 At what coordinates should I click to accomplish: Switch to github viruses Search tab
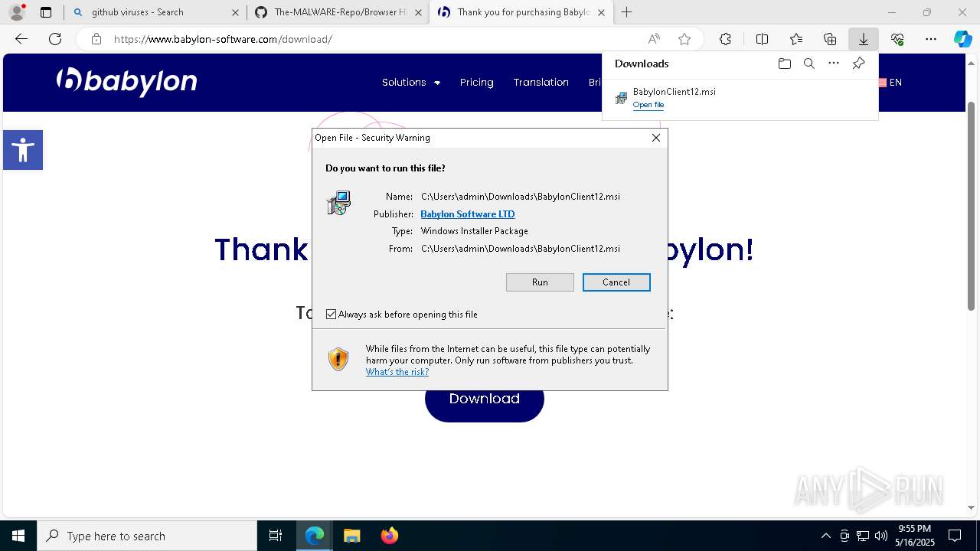pos(156,12)
